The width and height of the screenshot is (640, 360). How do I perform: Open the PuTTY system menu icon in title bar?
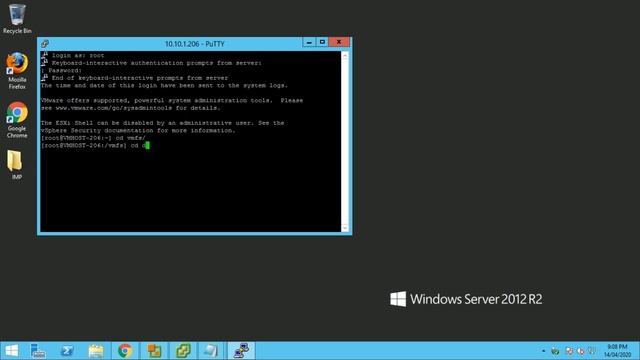tap(44, 44)
